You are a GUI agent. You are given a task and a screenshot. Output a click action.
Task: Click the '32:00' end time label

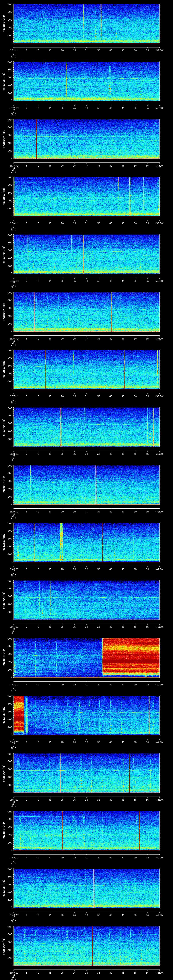[159, 50]
